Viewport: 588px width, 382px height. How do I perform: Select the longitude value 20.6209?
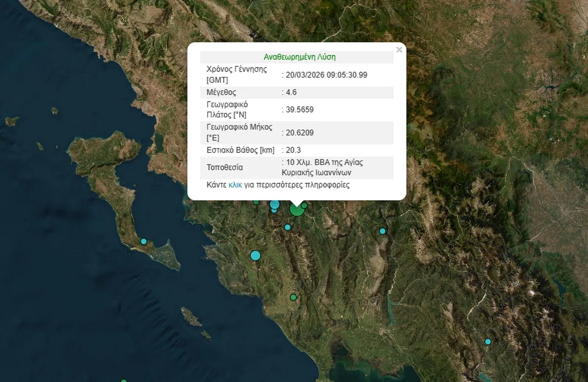pyautogui.click(x=300, y=133)
